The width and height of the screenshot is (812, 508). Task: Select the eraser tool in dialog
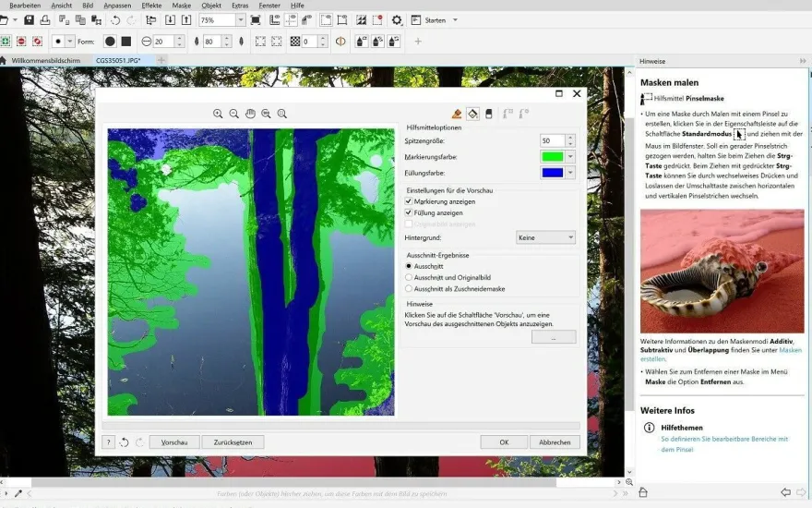point(488,114)
